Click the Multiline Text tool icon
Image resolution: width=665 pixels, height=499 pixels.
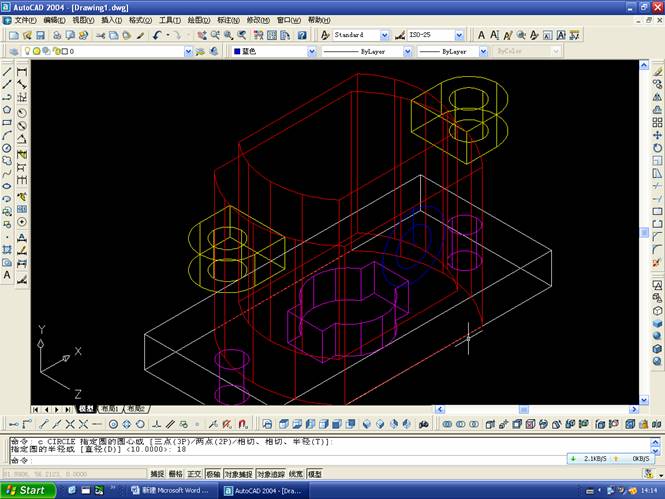click(x=7, y=274)
